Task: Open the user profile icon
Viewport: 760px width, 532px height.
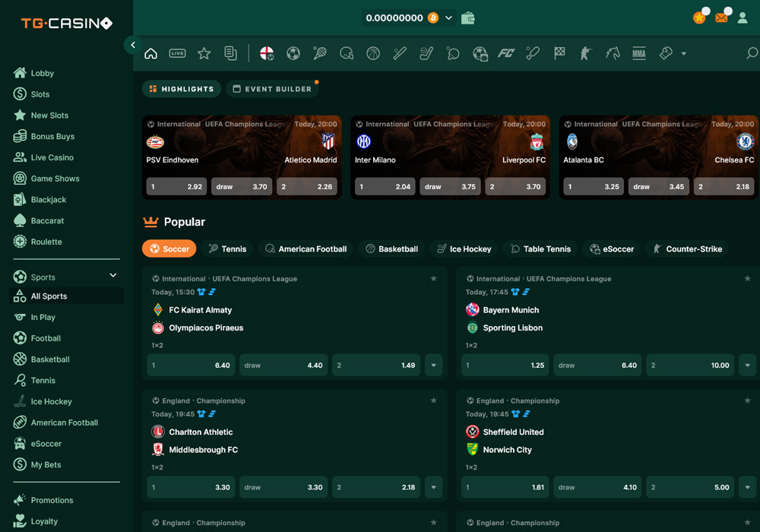Action: pos(743,17)
